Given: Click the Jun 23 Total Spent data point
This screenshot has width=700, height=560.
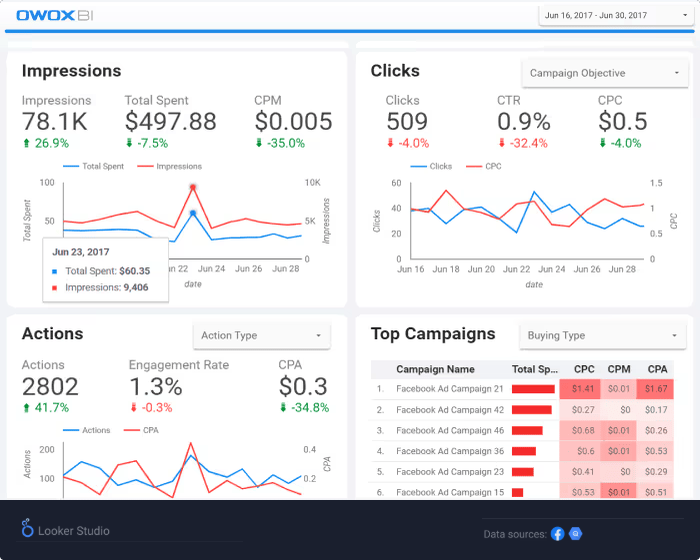Looking at the screenshot, I should 193,213.
